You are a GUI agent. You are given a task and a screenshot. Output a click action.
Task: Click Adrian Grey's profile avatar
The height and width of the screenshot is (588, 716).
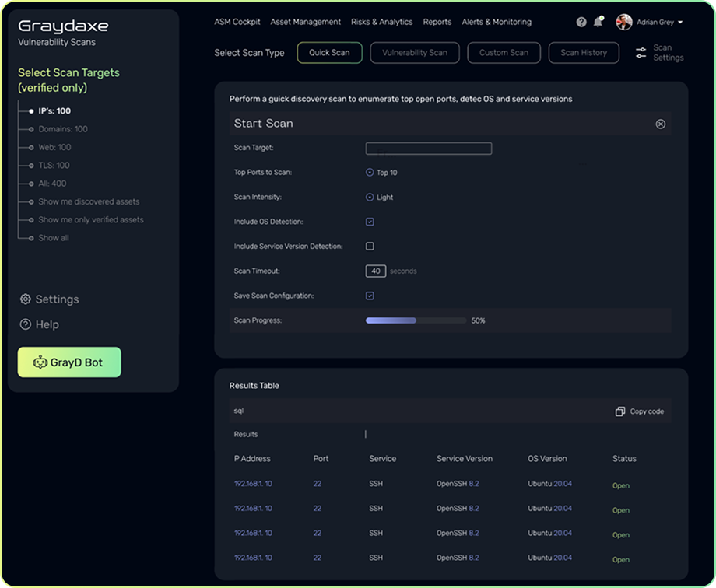coord(623,23)
